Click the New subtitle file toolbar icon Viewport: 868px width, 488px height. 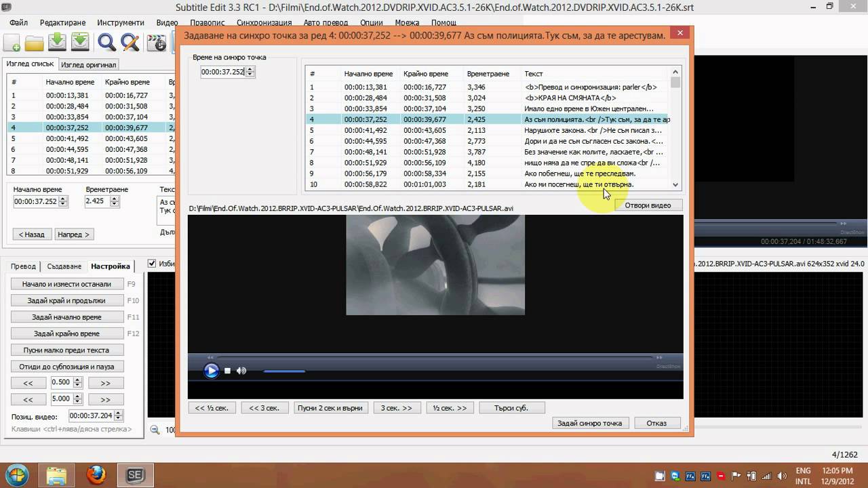pyautogui.click(x=12, y=42)
